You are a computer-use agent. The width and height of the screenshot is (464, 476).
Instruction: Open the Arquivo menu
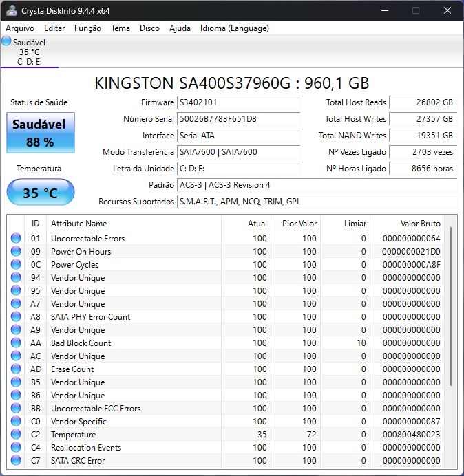pos(20,28)
